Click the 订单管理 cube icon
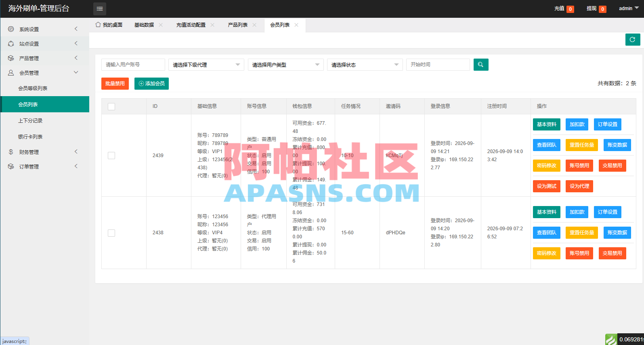 [11, 166]
